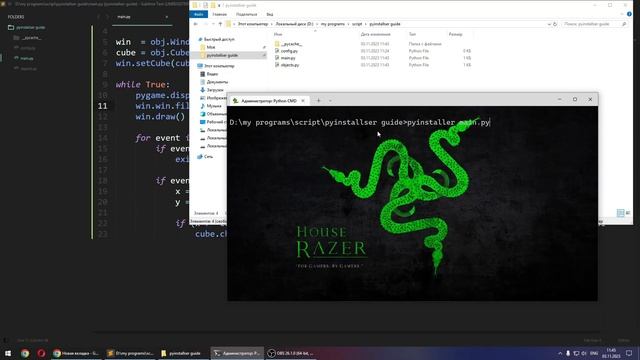Click 'my programs' in the address breadcrumb

pyautogui.click(x=333, y=24)
